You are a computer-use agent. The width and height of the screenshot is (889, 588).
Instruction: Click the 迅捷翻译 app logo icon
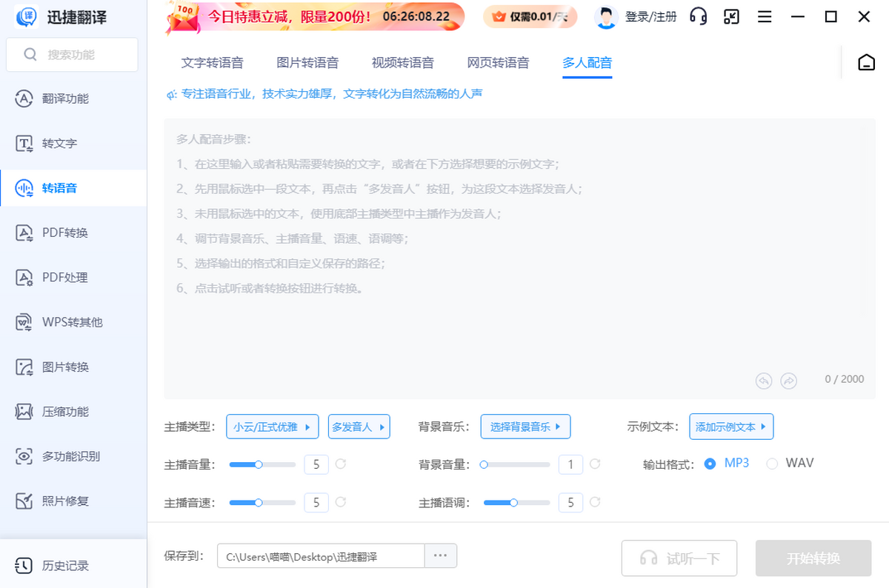27,16
